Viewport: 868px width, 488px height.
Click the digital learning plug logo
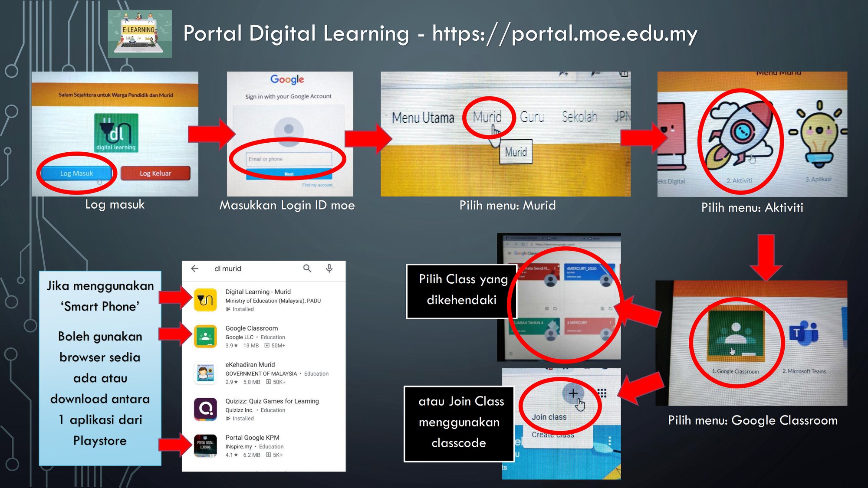[116, 133]
